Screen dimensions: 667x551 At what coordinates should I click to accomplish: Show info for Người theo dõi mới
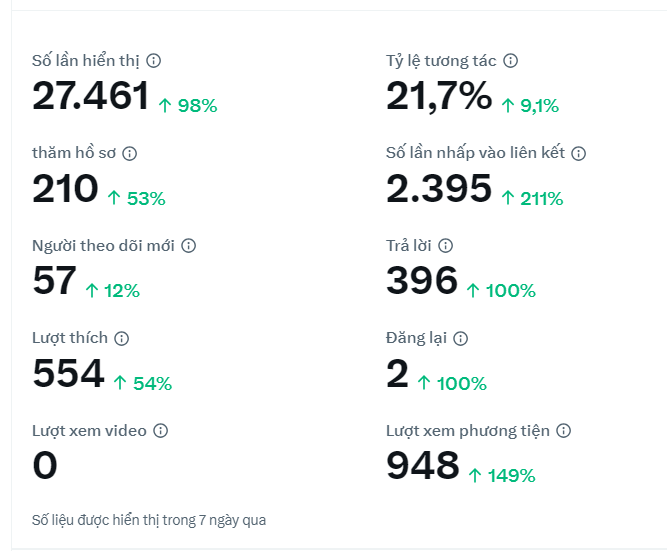pos(188,246)
